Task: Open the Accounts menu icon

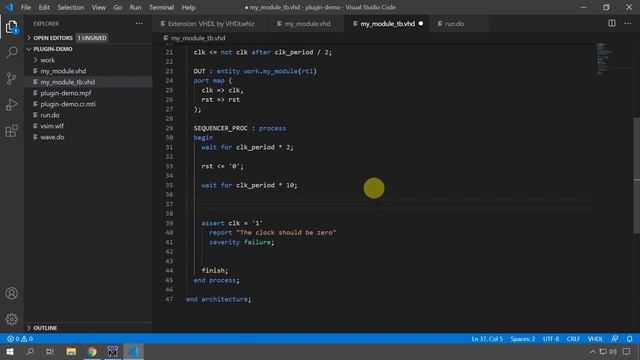Action: [x=11, y=293]
